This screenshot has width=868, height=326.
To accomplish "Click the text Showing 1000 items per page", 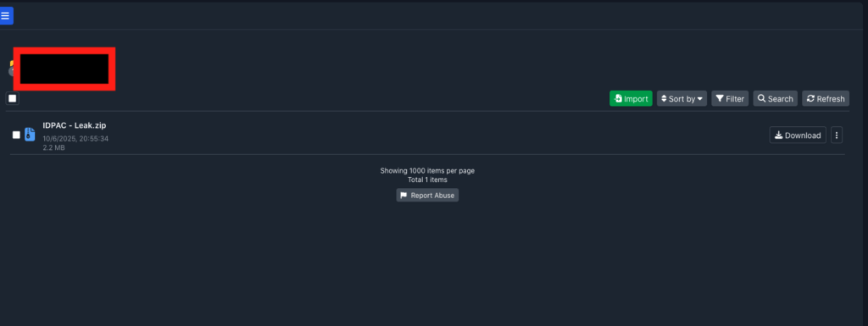I will (x=427, y=171).
